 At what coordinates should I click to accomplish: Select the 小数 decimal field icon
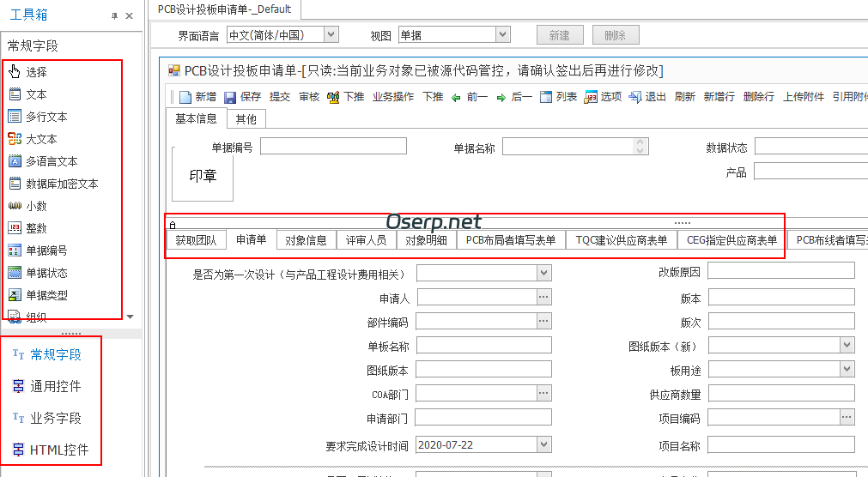click(x=15, y=206)
